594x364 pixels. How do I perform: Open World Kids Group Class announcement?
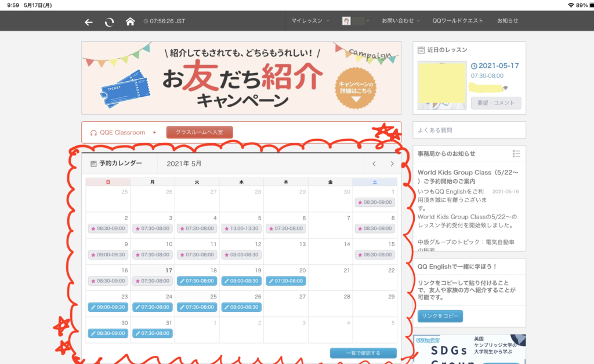click(x=468, y=177)
